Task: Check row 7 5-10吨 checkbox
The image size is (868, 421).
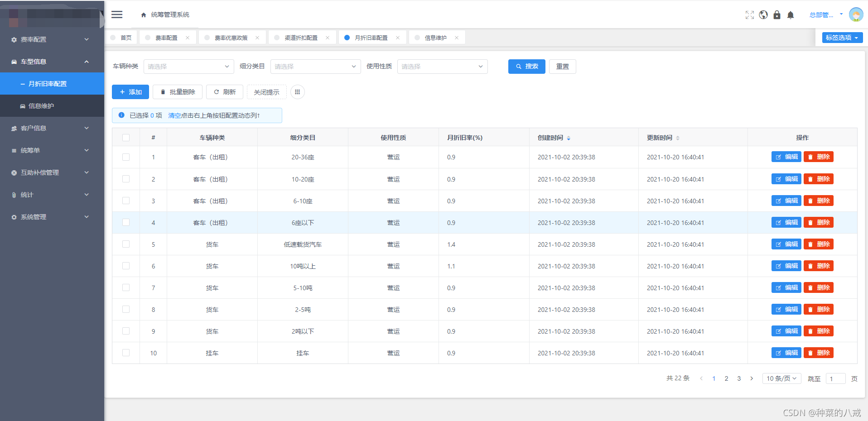Action: 126,287
